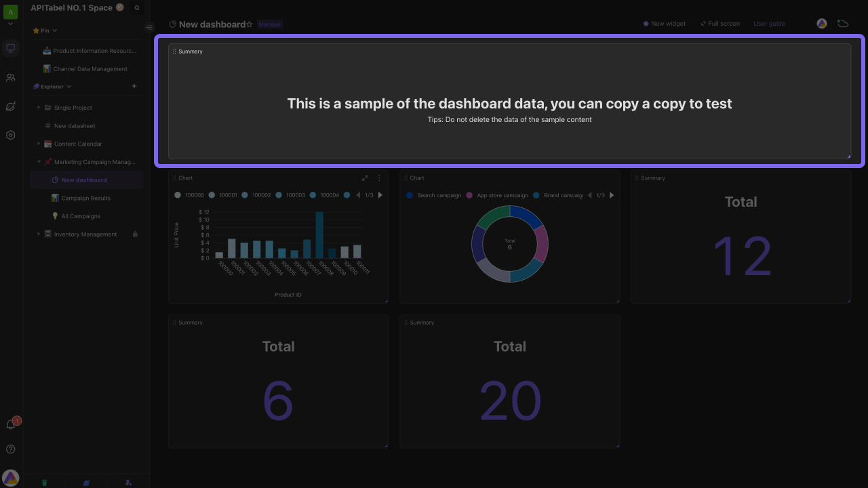
Task: Toggle legend series 100003 in bar chart
Action: click(x=290, y=195)
